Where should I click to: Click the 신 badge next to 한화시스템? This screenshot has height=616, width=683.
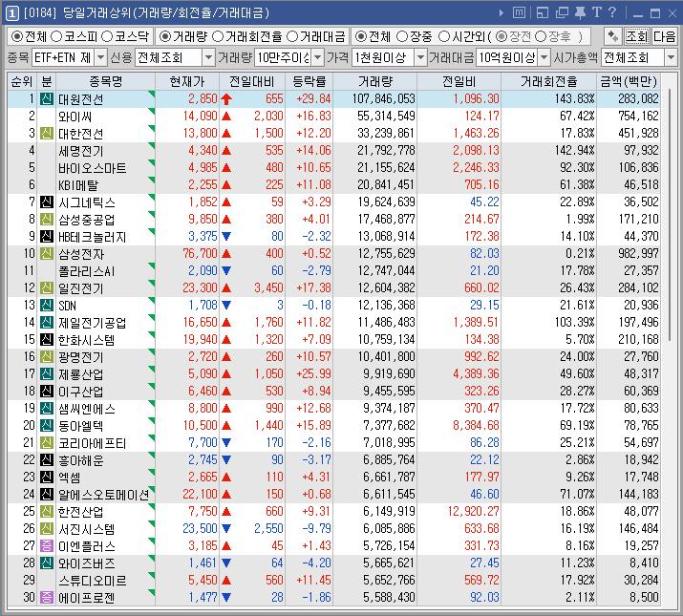47,339
